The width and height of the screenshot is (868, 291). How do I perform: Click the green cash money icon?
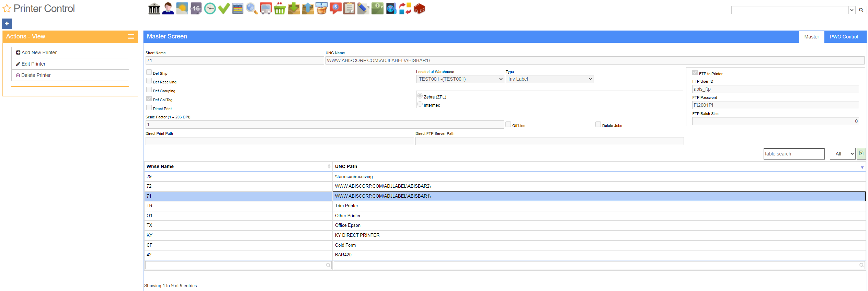point(377,9)
